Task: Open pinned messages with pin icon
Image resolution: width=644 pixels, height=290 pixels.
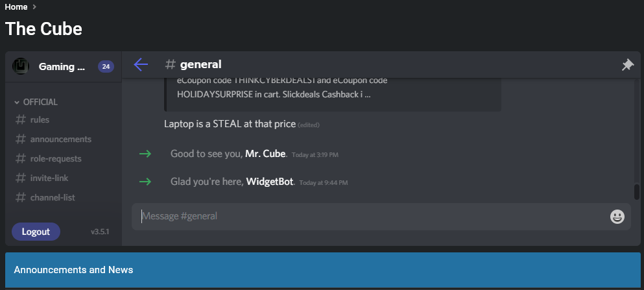Action: tap(628, 65)
